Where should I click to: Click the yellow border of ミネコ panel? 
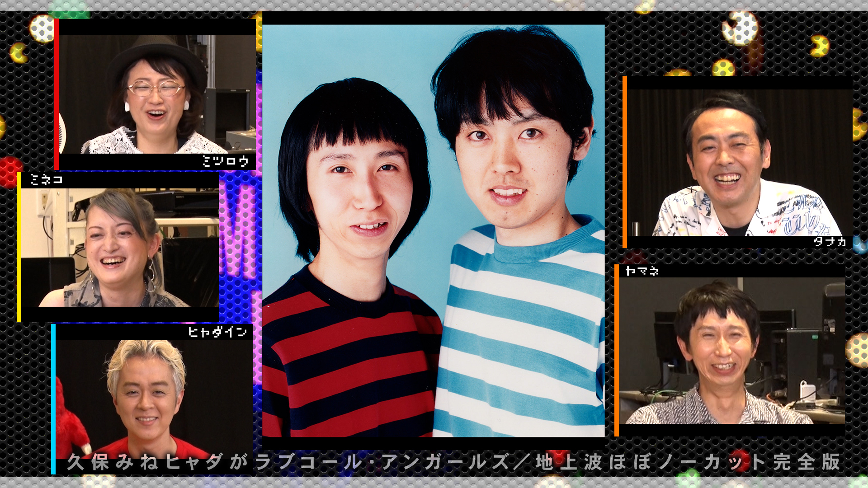[x=19, y=248]
